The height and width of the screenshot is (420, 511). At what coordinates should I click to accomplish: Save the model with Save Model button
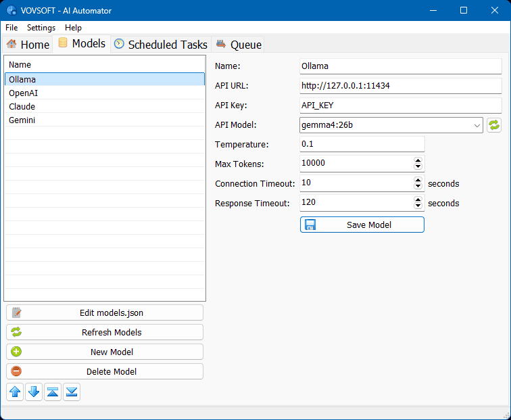click(362, 225)
